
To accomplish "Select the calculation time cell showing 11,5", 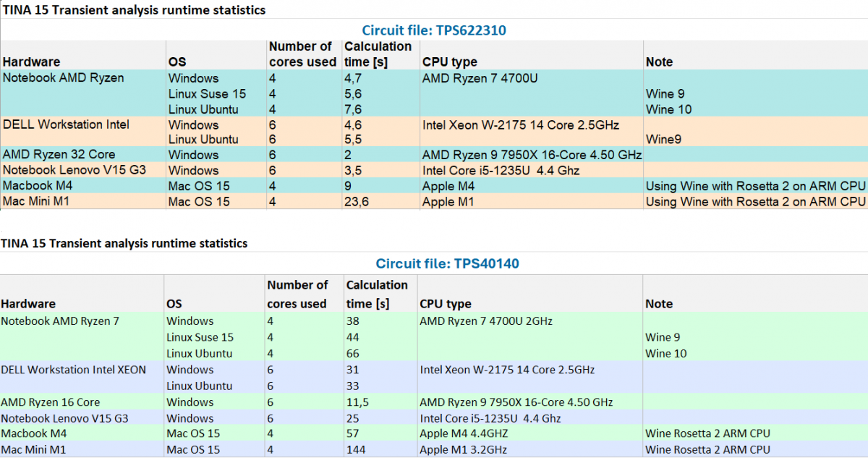I will [x=358, y=402].
